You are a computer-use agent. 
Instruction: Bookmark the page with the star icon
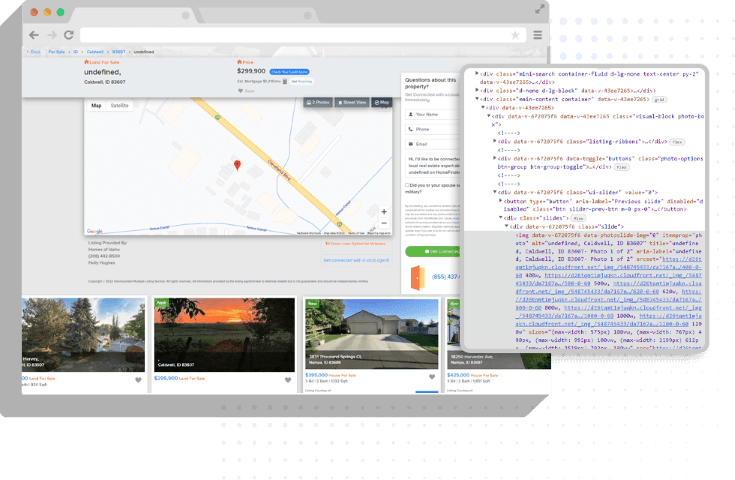point(515,35)
